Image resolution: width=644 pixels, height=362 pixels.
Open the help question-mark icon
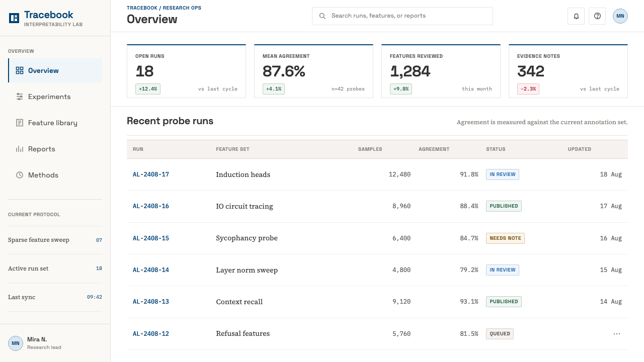(x=597, y=16)
